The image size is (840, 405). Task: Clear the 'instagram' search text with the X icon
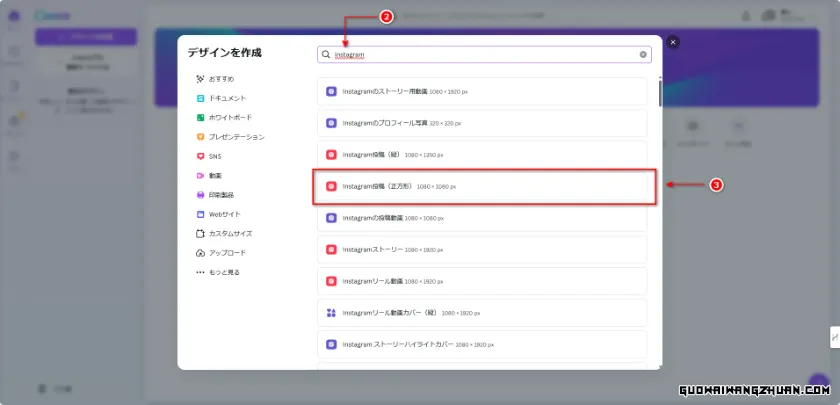click(643, 55)
